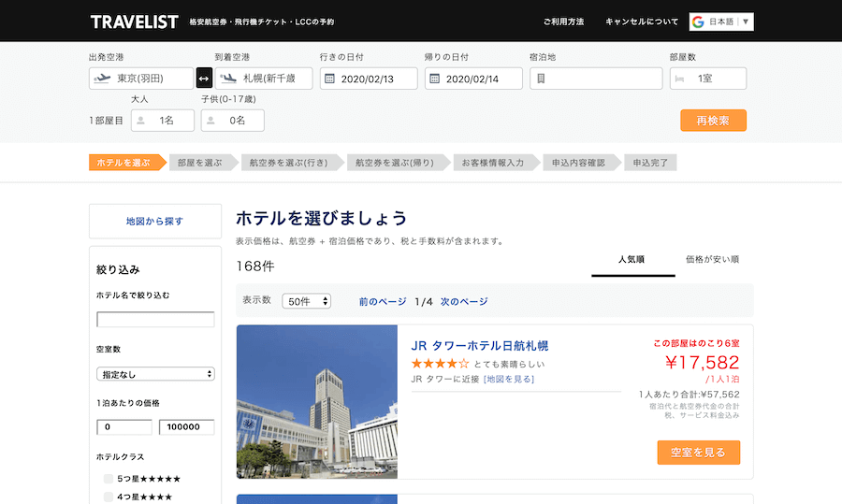The width and height of the screenshot is (842, 504).
Task: Click the outbound date 2020/02/13 field
Action: (369, 79)
